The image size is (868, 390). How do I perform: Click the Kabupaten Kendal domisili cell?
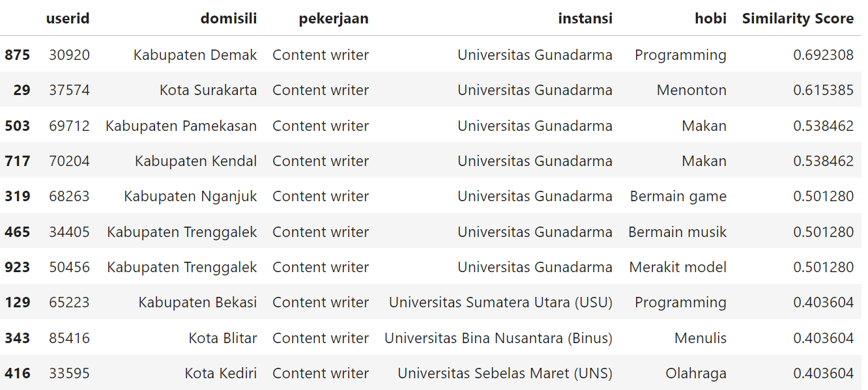pyautogui.click(x=195, y=161)
